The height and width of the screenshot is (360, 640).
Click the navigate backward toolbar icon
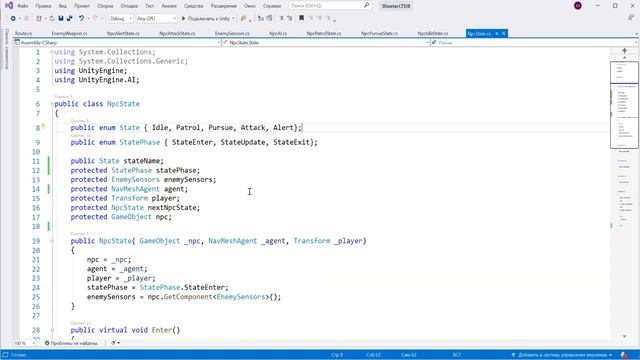tap(13, 18)
